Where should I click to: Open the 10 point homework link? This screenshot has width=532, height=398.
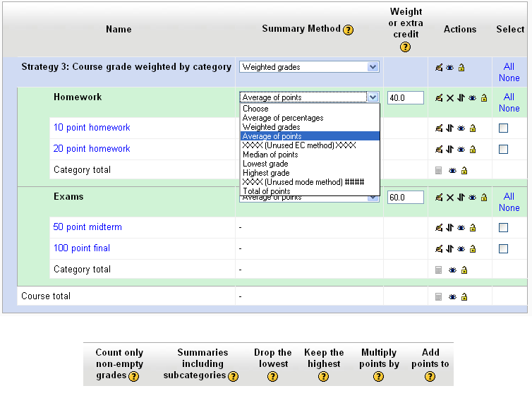tap(92, 127)
